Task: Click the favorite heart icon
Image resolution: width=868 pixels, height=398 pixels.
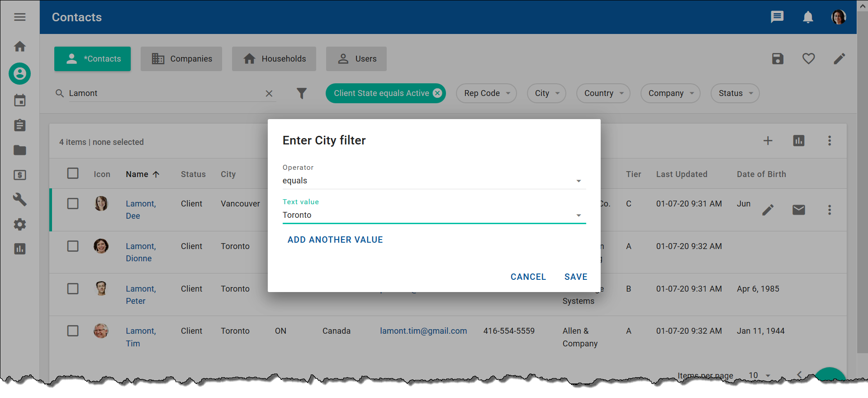Action: 808,58
